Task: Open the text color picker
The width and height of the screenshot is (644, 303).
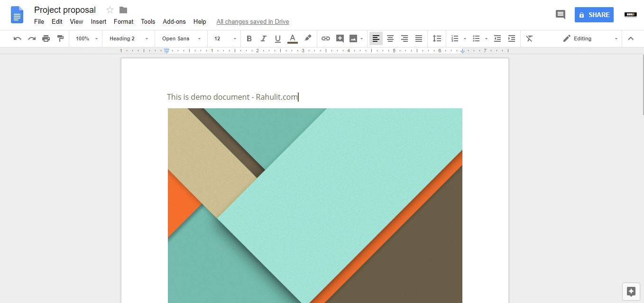Action: [x=293, y=38]
